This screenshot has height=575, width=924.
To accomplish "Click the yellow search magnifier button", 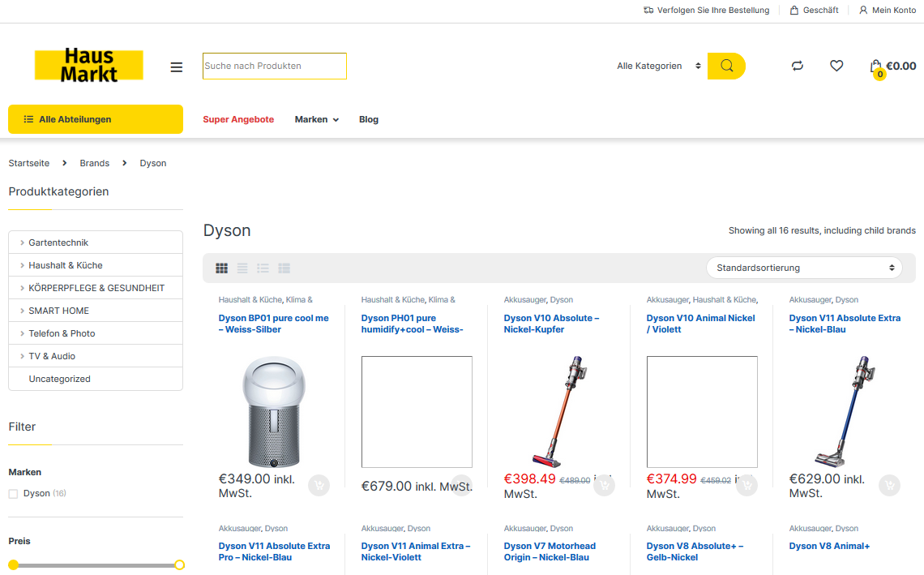I will 726,66.
